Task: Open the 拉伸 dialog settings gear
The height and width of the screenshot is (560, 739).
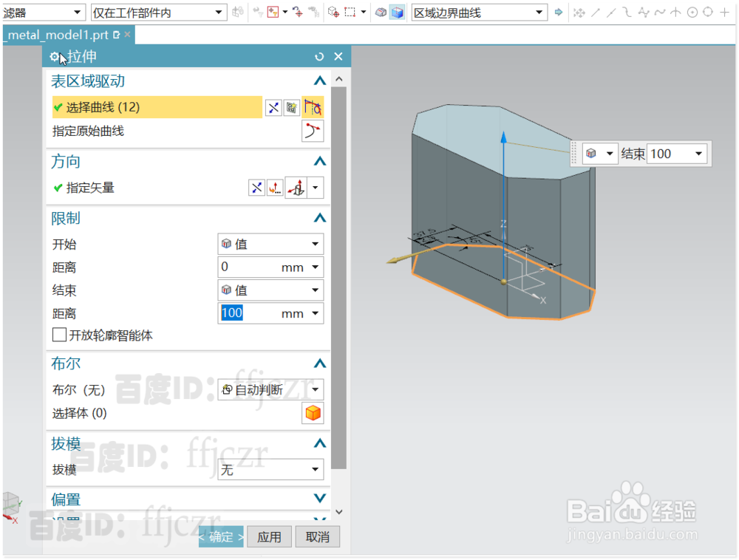Action: (54, 57)
